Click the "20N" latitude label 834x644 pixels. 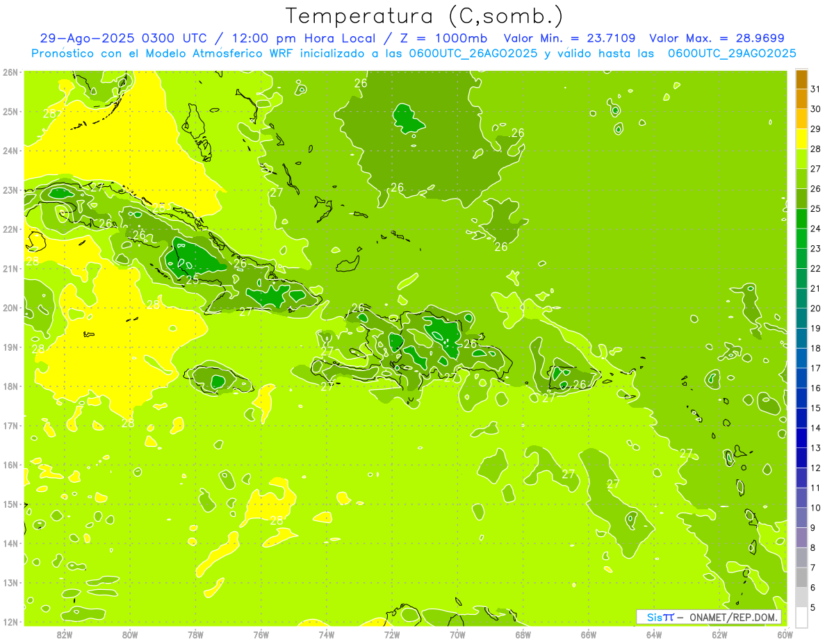10,308
